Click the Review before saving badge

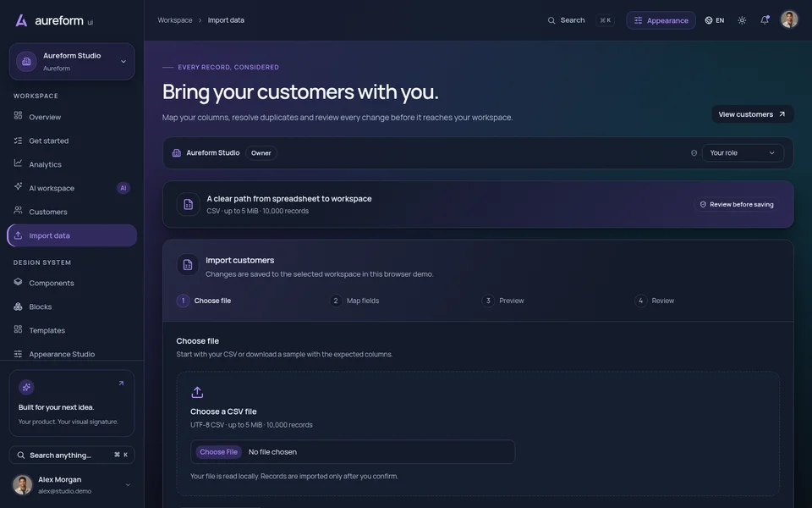click(x=737, y=204)
